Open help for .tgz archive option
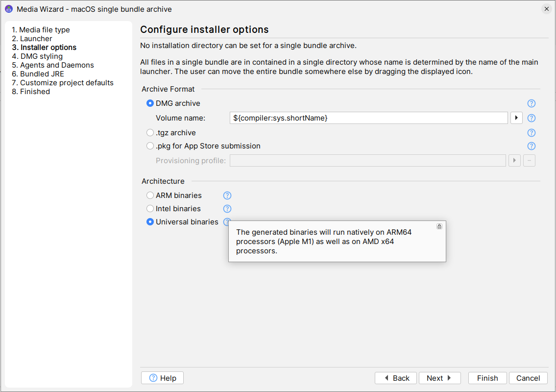This screenshot has height=392, width=556. pyautogui.click(x=531, y=133)
